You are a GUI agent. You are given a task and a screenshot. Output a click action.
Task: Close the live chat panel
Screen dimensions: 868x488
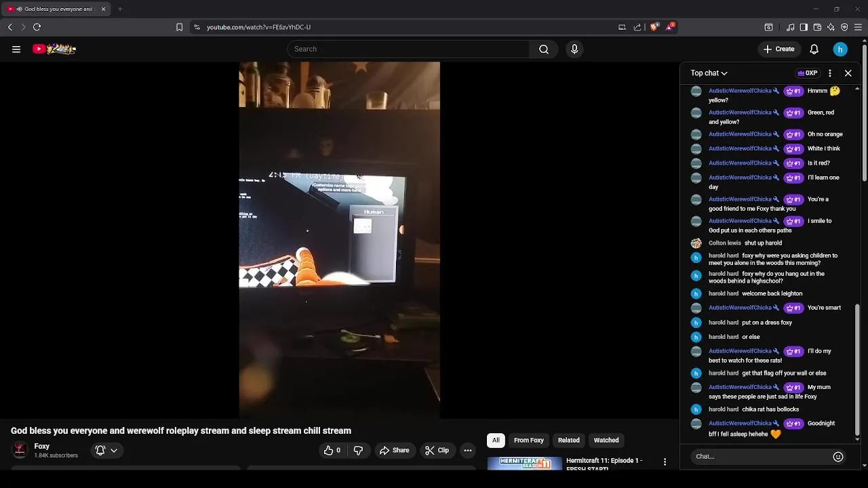click(x=848, y=73)
